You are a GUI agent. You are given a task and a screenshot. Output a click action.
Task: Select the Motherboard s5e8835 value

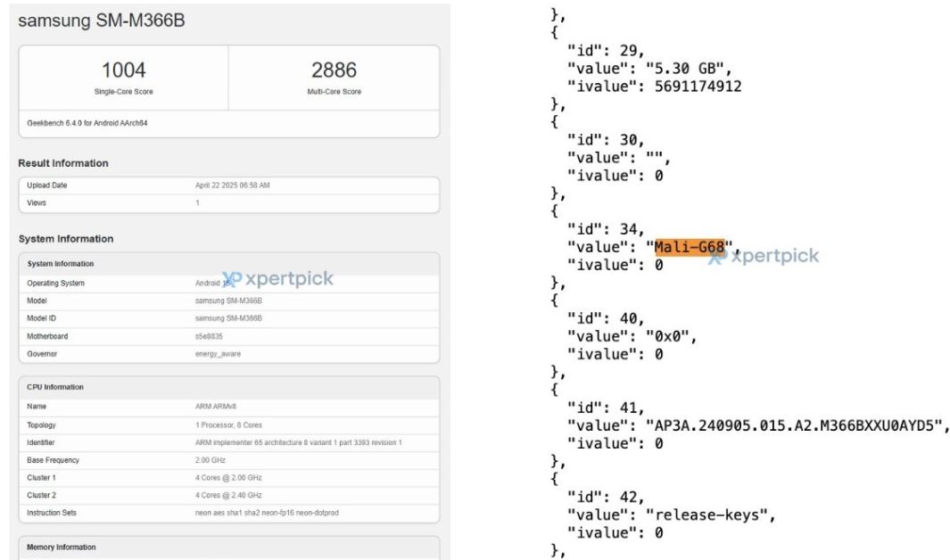[x=209, y=336]
